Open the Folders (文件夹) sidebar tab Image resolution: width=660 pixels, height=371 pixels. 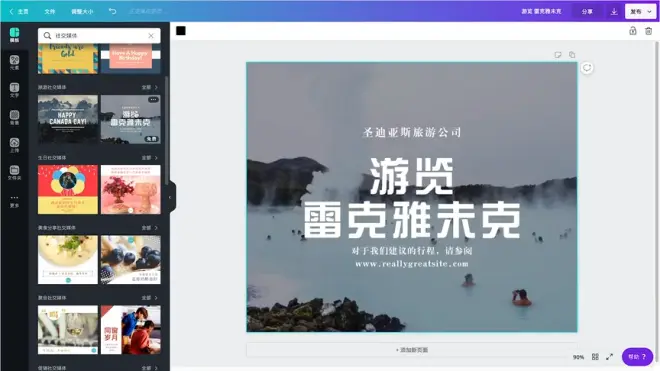[14, 173]
